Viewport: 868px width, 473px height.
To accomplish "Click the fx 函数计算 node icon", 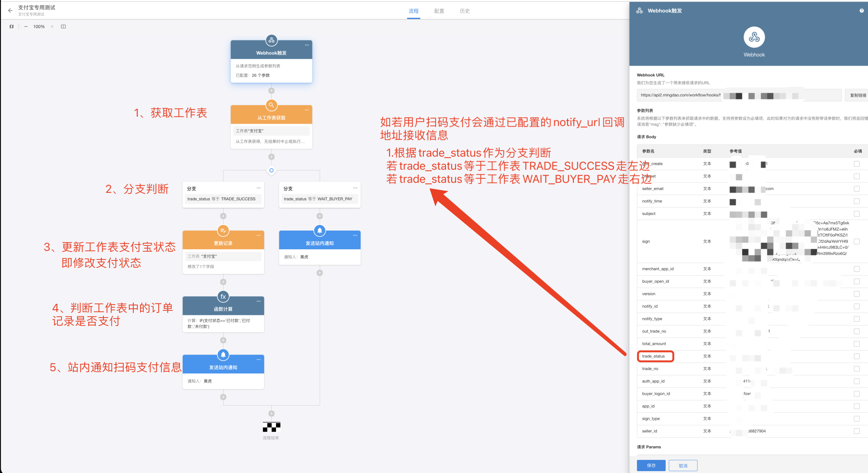I will pyautogui.click(x=223, y=296).
